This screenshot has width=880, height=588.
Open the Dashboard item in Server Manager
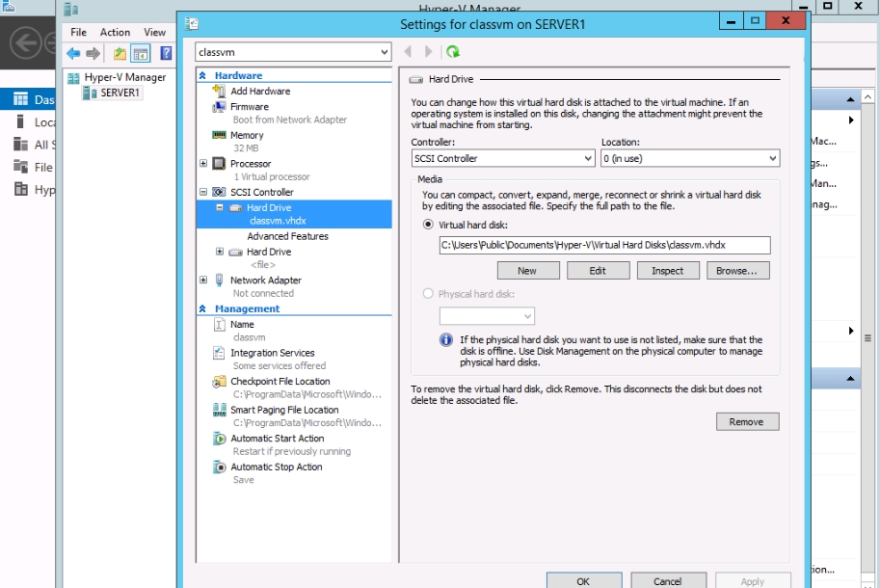coord(28,99)
